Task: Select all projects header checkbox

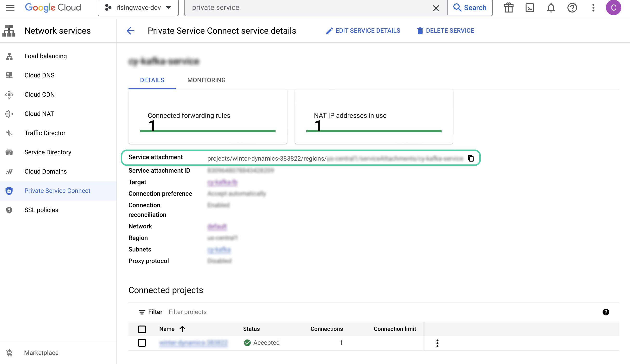Action: tap(142, 329)
